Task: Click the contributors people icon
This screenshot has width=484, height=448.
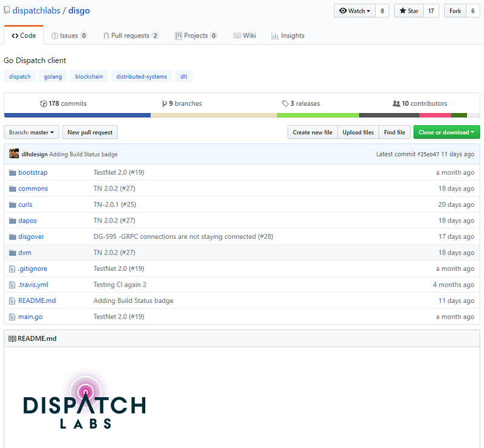Action: (x=396, y=103)
